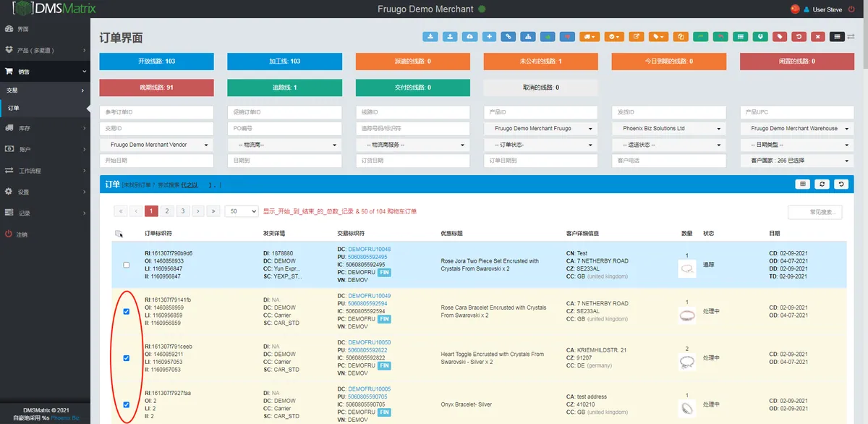Screen dimensions: 868x424
Task: Click the blue plus add icon
Action: tap(490, 36)
